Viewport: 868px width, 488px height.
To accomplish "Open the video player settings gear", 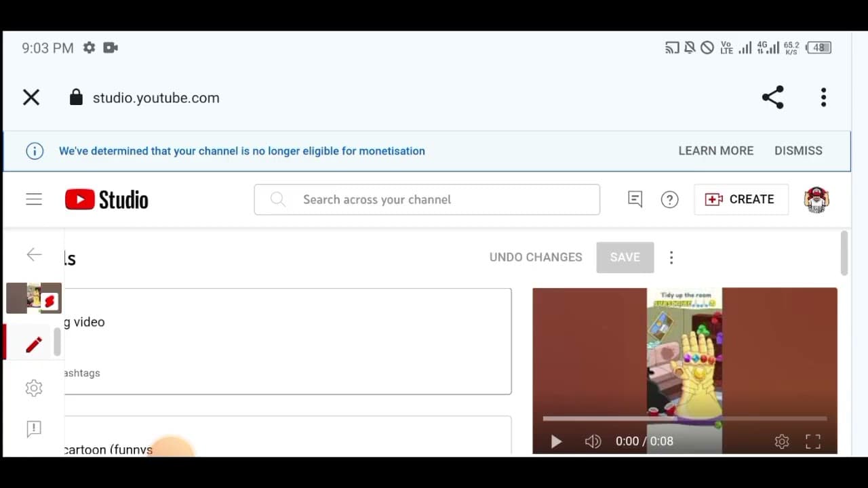I will [782, 442].
